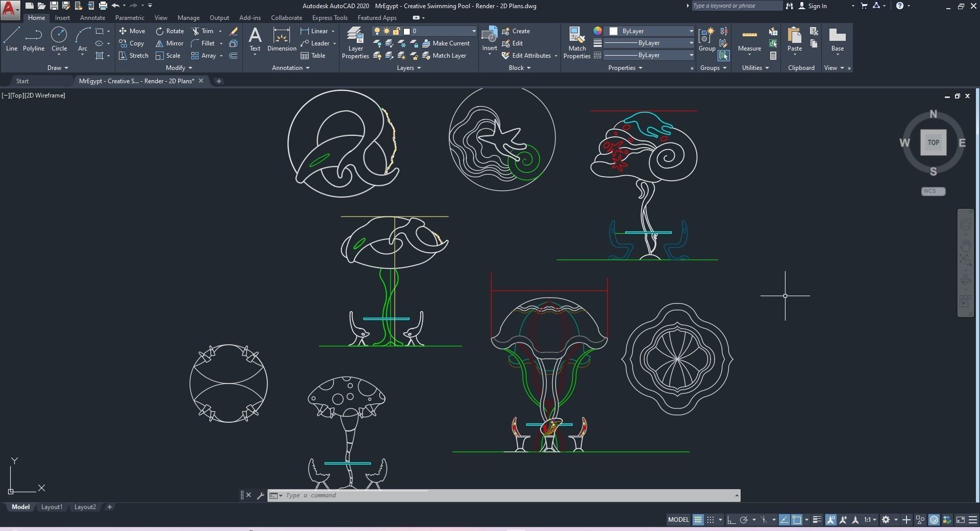The height and width of the screenshot is (531, 980).
Task: Activate the Scale command
Action: 168,56
